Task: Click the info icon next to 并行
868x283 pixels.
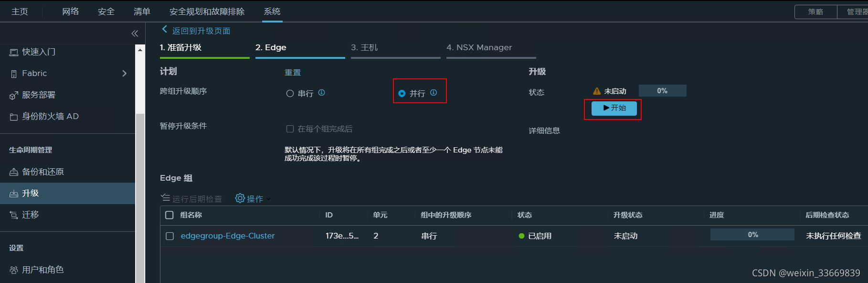Action: (x=434, y=93)
